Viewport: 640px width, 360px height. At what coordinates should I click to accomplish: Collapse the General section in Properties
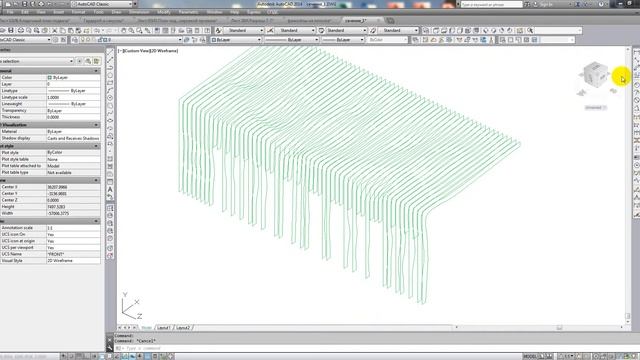[96, 71]
